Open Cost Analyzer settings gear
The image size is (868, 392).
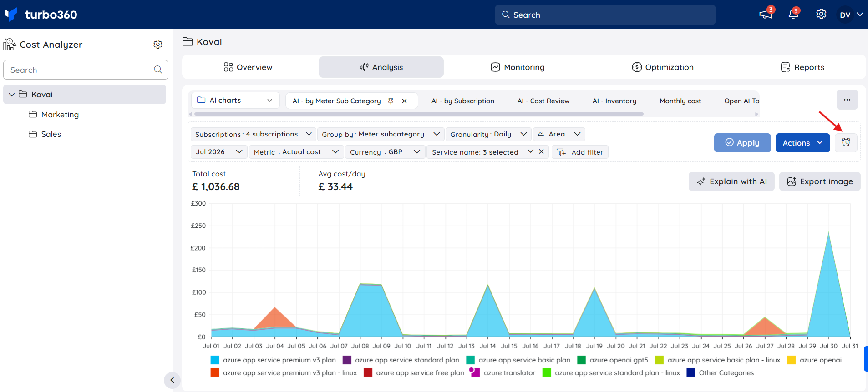(x=158, y=44)
